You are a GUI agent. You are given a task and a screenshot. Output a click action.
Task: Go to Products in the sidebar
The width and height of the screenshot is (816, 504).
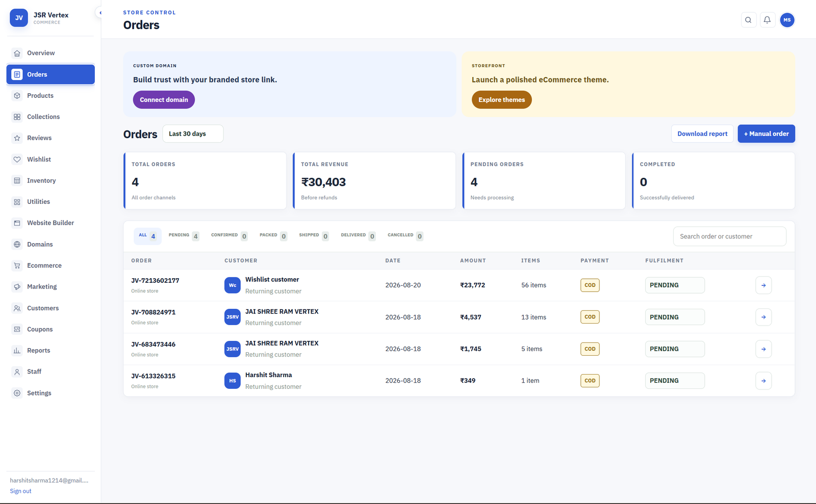pos(50,96)
